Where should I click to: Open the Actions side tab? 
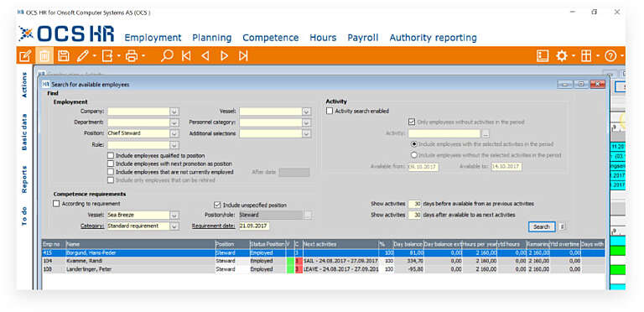click(24, 85)
